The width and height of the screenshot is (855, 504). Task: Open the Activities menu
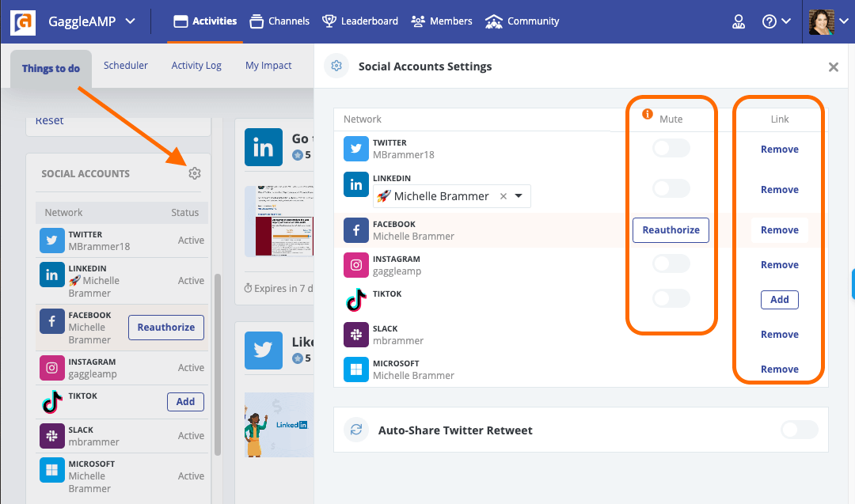pyautogui.click(x=205, y=21)
